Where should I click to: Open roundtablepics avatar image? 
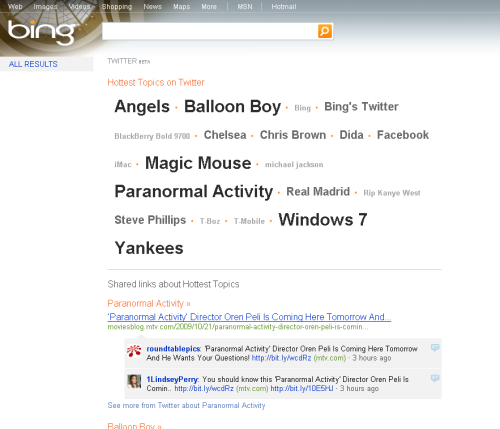134,351
